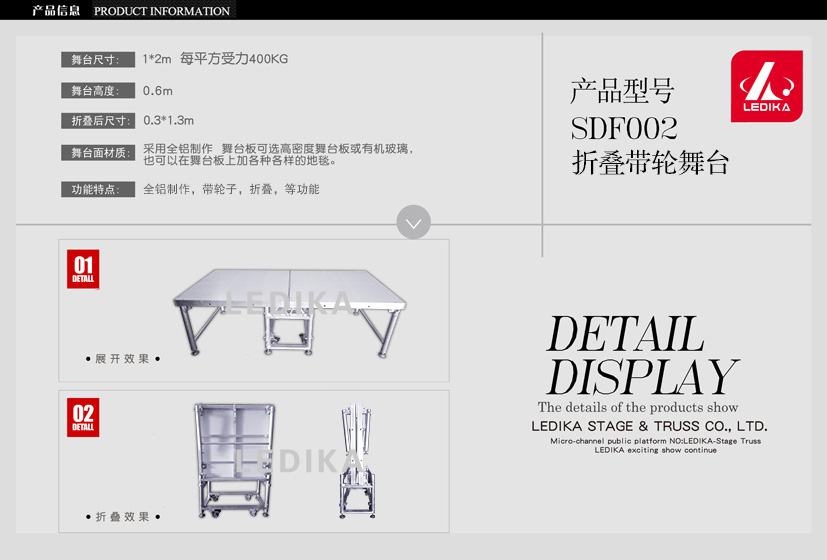Image resolution: width=827 pixels, height=560 pixels.
Task: Click the 舞台尺寸 label
Action: (98, 60)
